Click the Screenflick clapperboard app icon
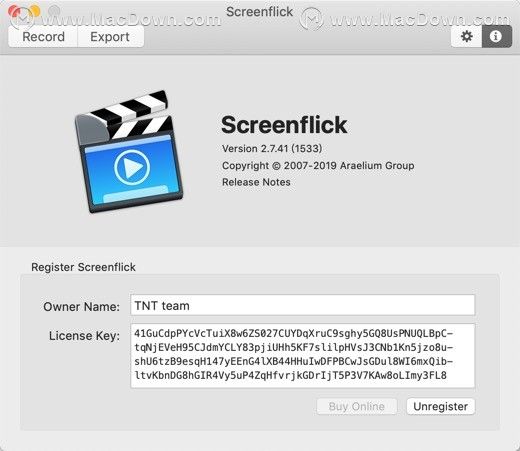The height and width of the screenshot is (451, 520). pos(129,151)
